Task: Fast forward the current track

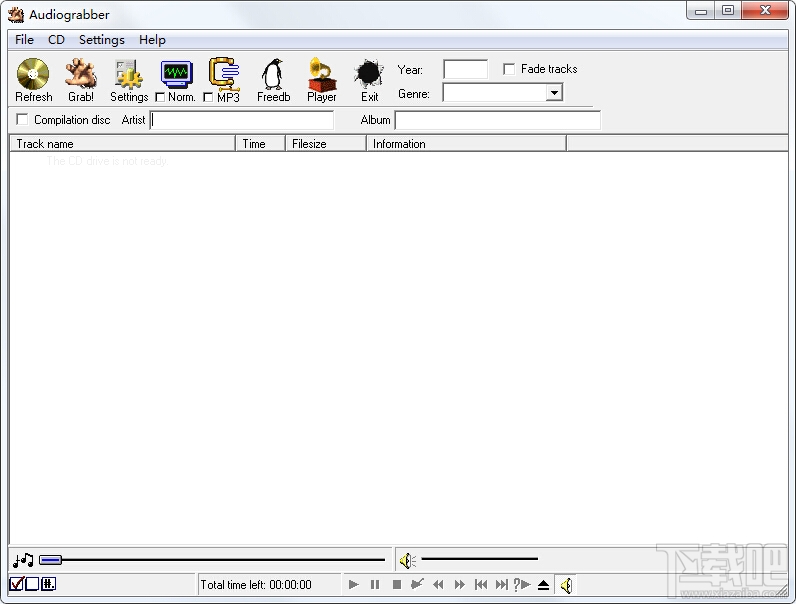Action: click(x=459, y=585)
